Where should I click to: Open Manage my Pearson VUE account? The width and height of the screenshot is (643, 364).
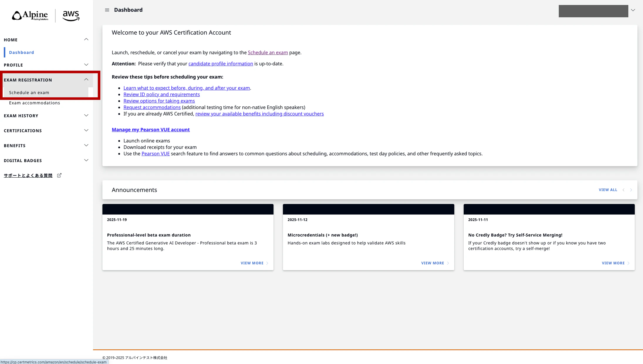151,130
